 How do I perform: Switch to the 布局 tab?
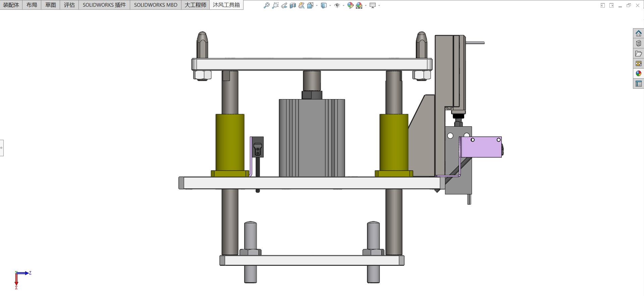tap(32, 5)
